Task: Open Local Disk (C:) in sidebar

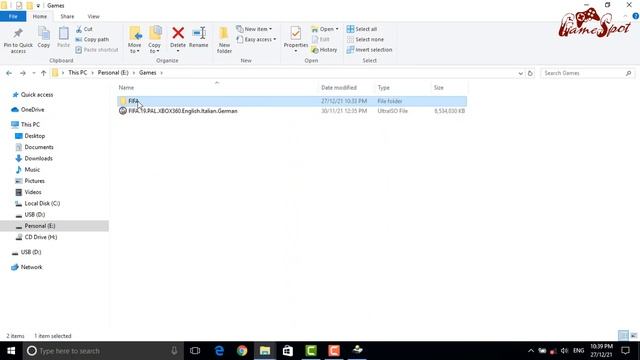Action: click(42, 203)
